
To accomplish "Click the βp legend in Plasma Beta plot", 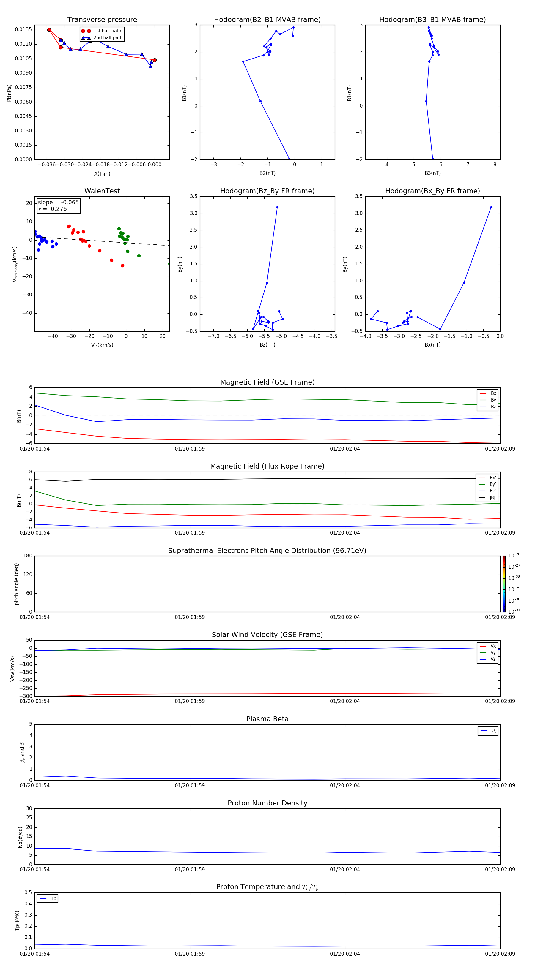I will click(488, 731).
